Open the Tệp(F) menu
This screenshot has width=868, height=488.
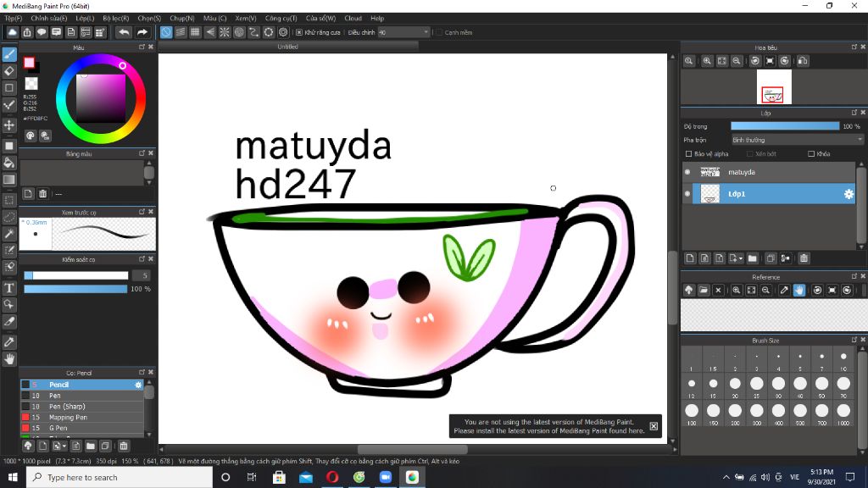[x=14, y=19]
